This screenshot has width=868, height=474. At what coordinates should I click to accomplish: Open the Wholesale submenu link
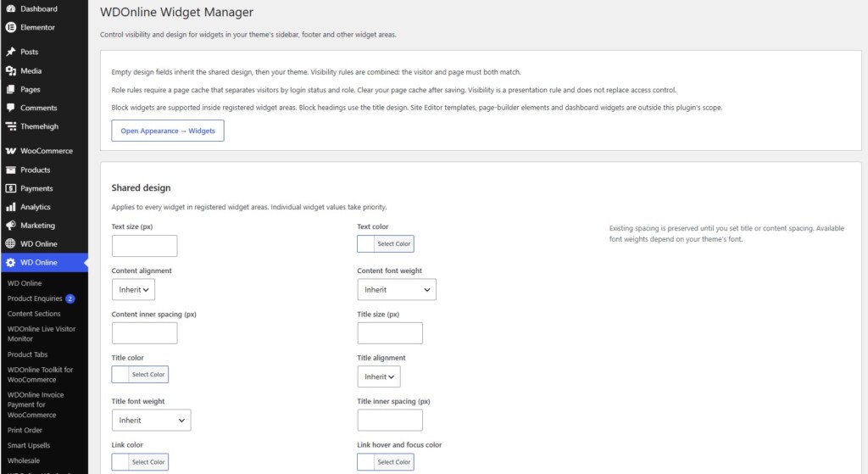coord(23,460)
